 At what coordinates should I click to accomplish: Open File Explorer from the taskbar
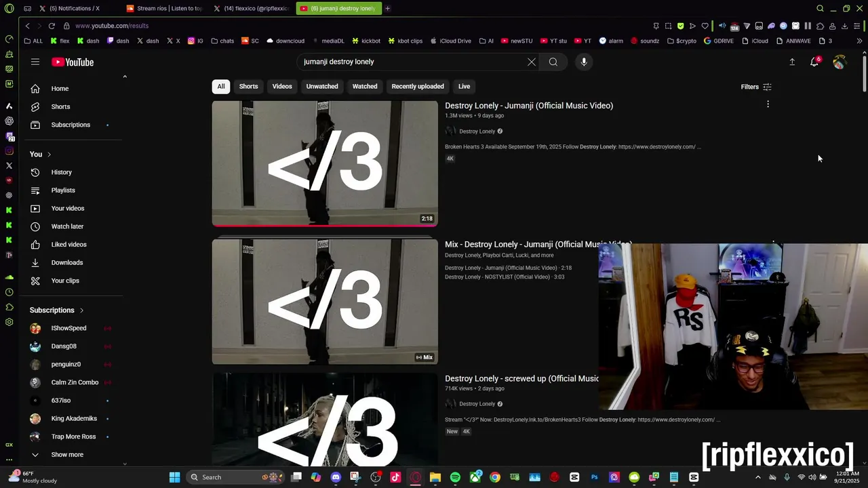[435, 477]
